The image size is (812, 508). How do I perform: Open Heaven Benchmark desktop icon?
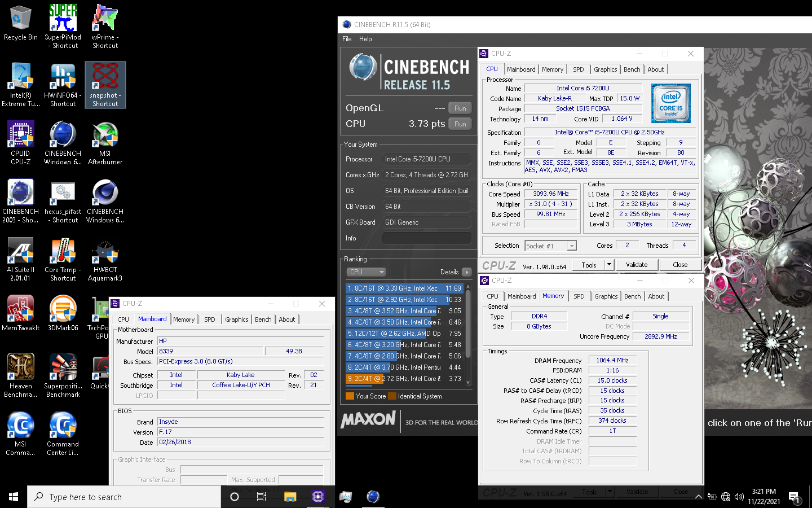click(20, 375)
